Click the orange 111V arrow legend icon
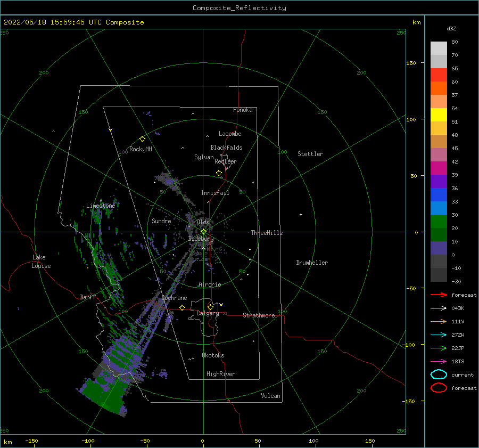Screen dimensions: 479x448 tap(439, 321)
